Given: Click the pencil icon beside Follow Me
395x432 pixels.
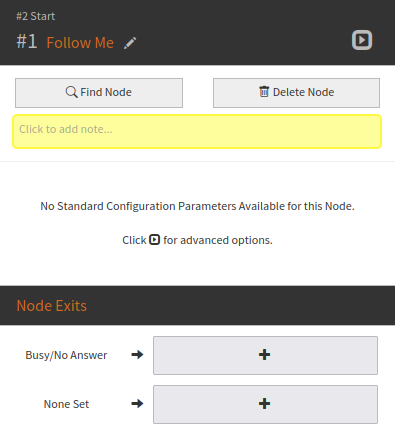Looking at the screenshot, I should pyautogui.click(x=130, y=43).
